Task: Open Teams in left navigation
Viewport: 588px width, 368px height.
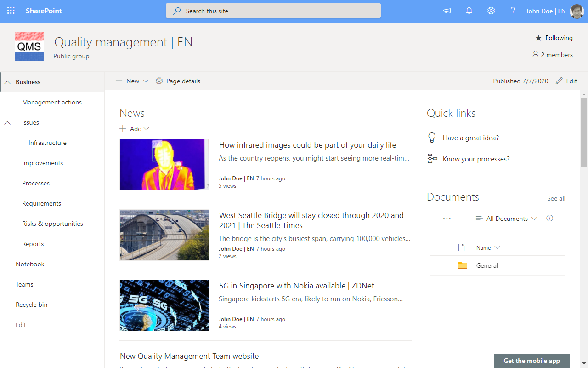Action: coord(24,284)
